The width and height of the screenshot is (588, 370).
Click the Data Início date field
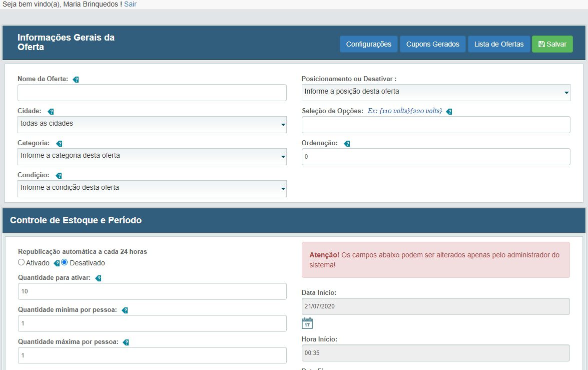tap(436, 306)
